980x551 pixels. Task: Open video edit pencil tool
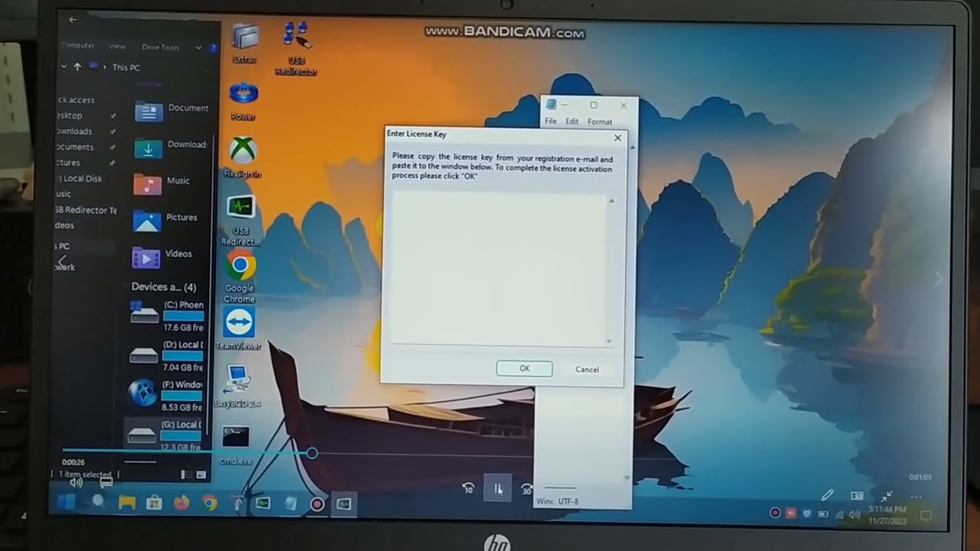(x=827, y=496)
